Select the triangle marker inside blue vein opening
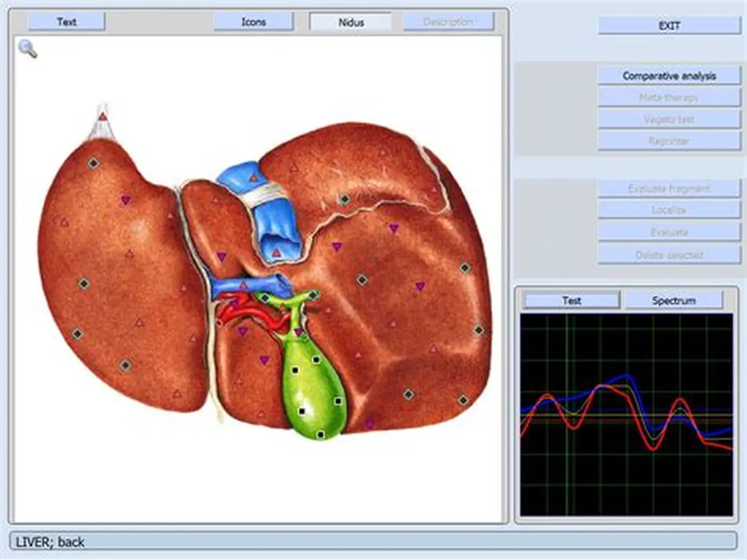747x560 pixels. pos(276,252)
